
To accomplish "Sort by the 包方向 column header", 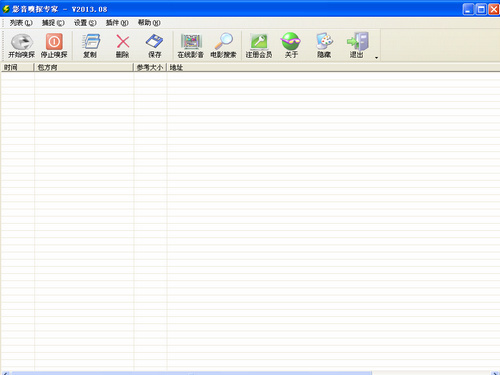I will coord(84,67).
